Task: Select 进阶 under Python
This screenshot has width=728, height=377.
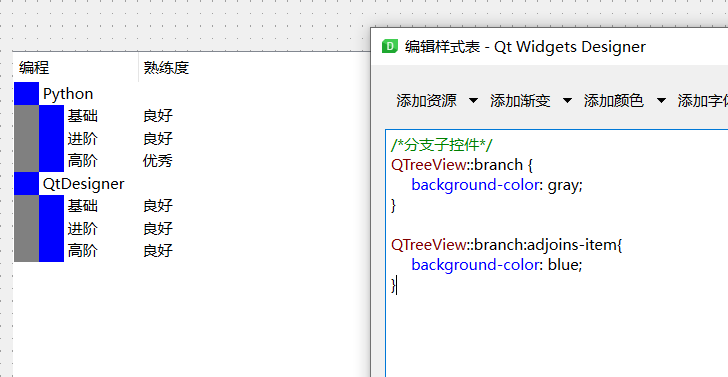Action: [x=83, y=138]
